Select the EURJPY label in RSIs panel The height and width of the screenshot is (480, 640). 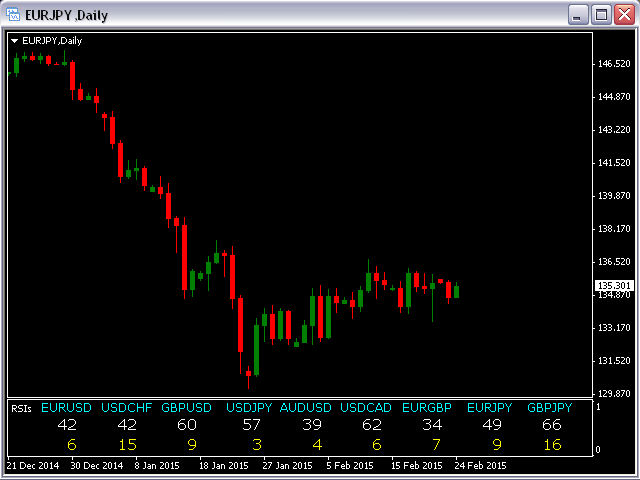(489, 407)
